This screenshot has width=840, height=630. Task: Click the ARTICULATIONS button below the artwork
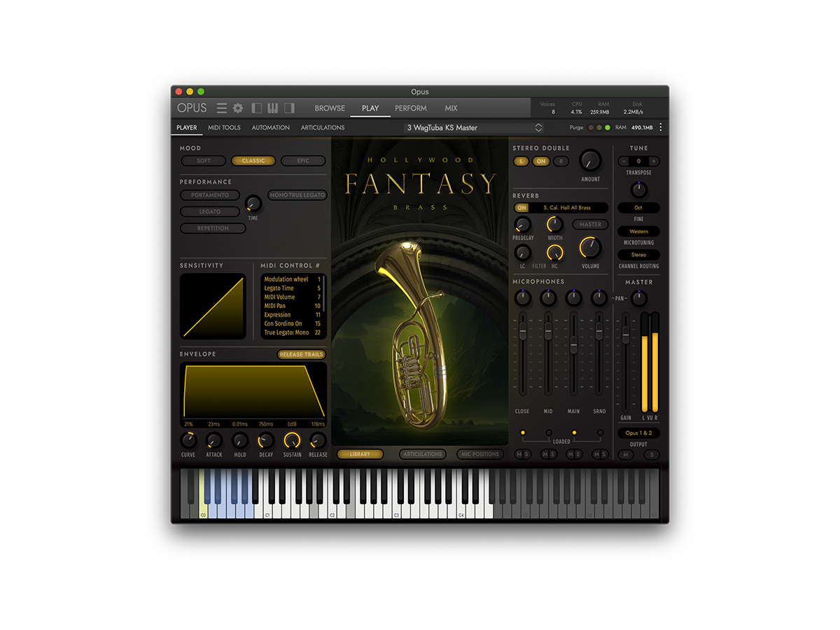(x=423, y=454)
